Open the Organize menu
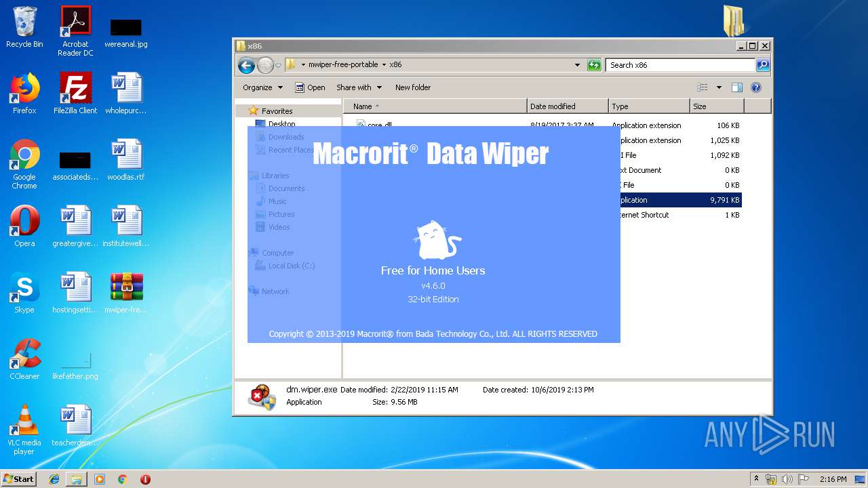Screen dimensions: 868x488 pyautogui.click(x=263, y=87)
